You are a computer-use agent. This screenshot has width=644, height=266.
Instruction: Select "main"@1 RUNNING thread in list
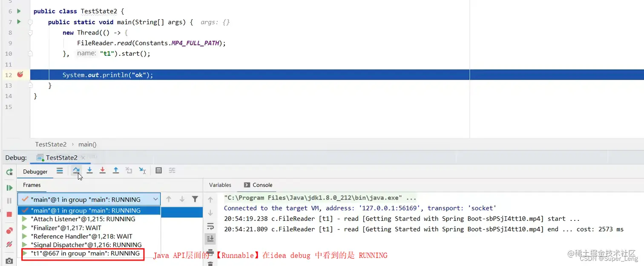(89, 210)
